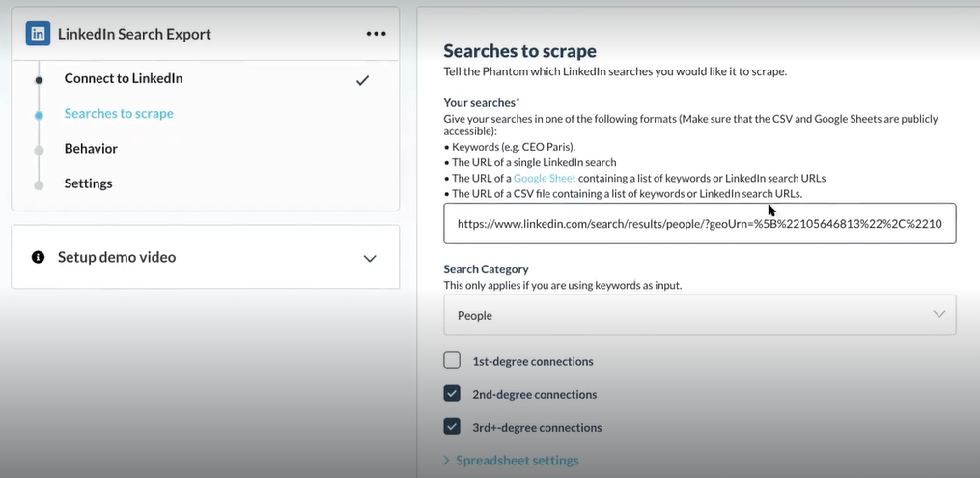
Task: Open the three-dot options menu
Action: click(x=376, y=34)
